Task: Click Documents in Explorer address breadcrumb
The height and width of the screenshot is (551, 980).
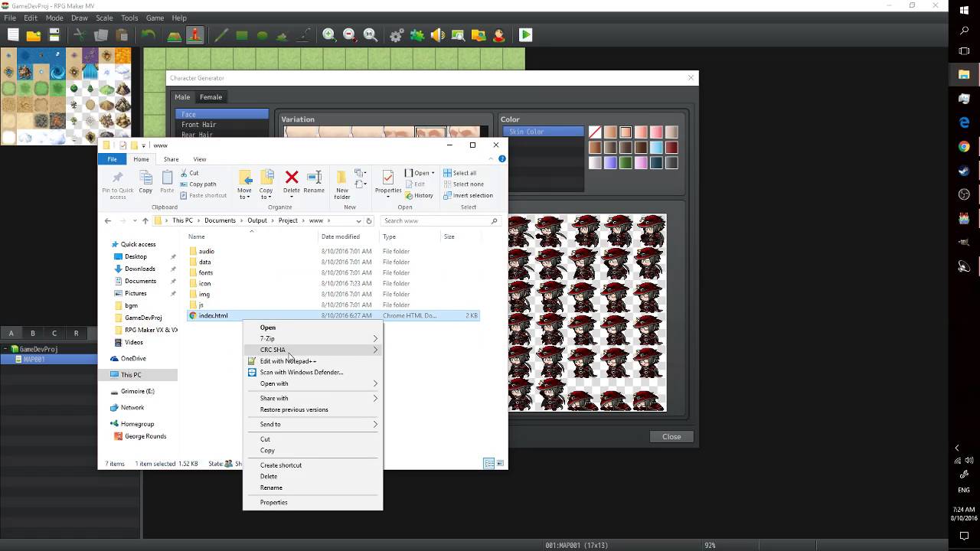Action: [220, 220]
